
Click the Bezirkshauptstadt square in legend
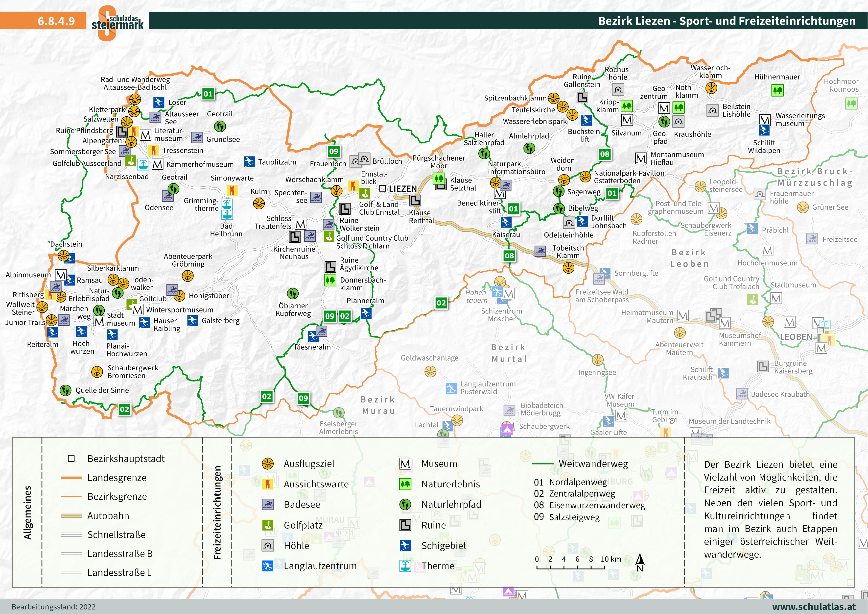click(x=71, y=459)
